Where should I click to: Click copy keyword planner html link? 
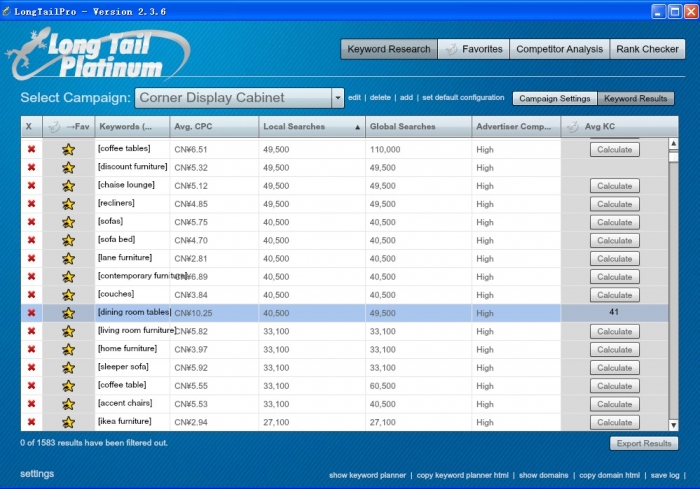[462, 475]
